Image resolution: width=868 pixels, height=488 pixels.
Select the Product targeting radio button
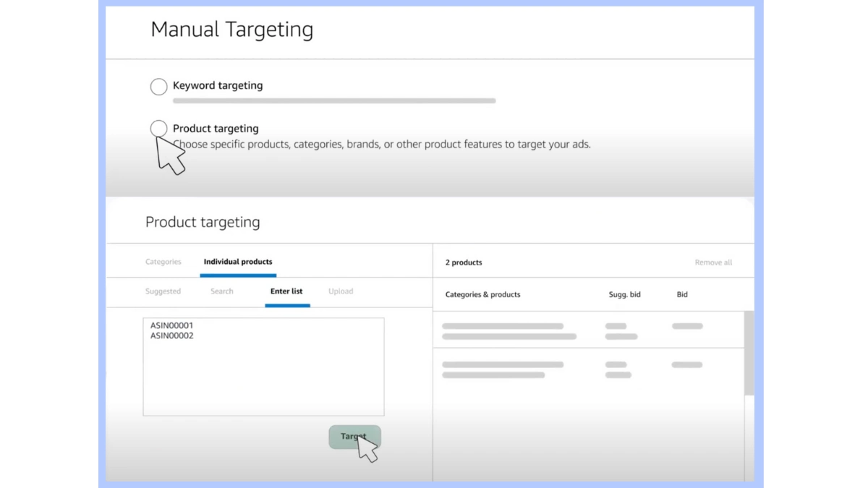(158, 129)
